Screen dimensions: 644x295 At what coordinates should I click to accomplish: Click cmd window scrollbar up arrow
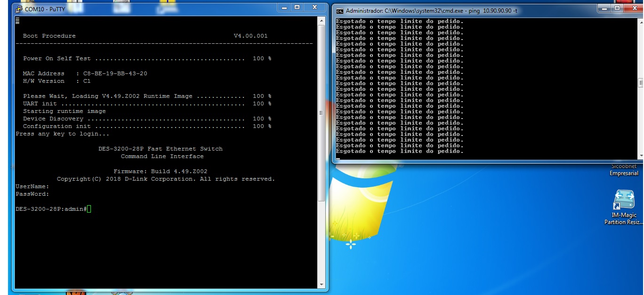[641, 22]
